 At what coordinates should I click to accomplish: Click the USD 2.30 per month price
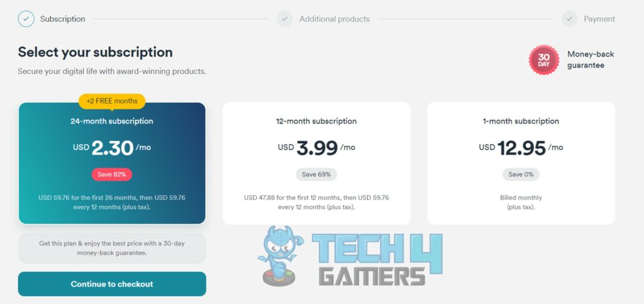[x=112, y=148]
